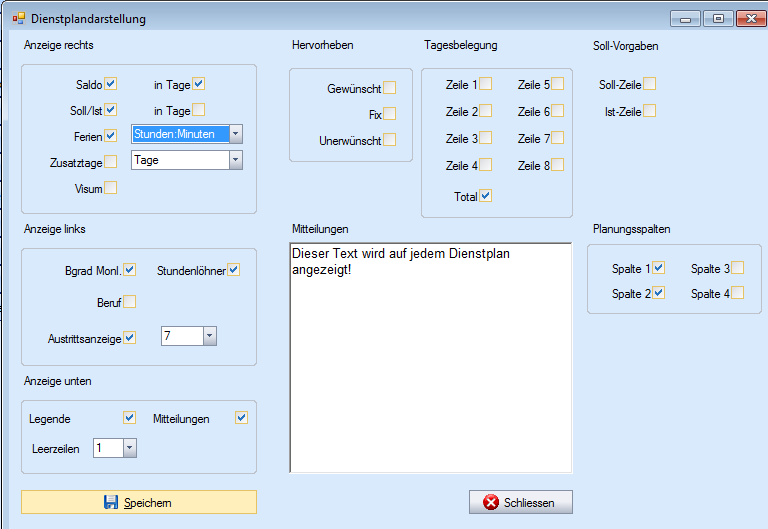Screen dimensions: 768x529
Task: Click the Speichern save button
Action: (x=139, y=502)
